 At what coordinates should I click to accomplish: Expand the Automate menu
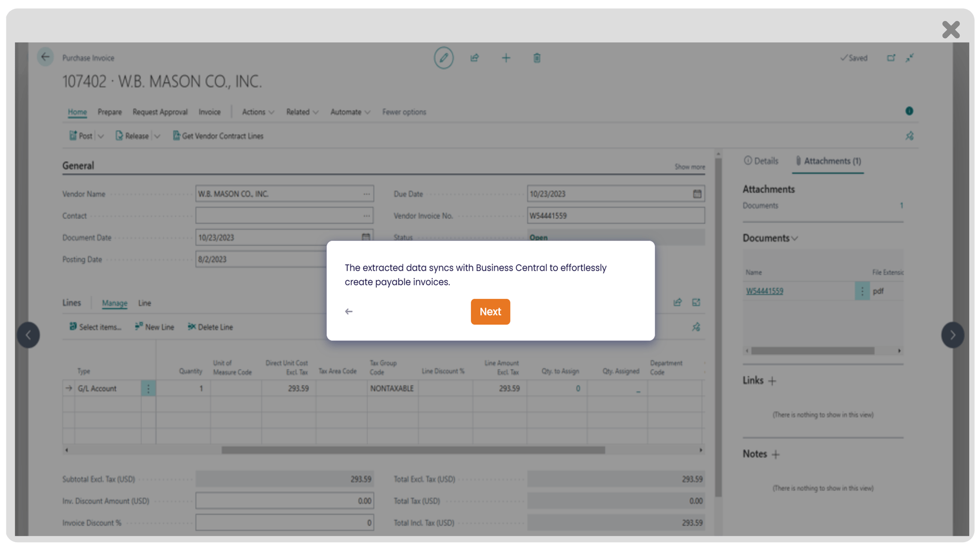(x=350, y=112)
